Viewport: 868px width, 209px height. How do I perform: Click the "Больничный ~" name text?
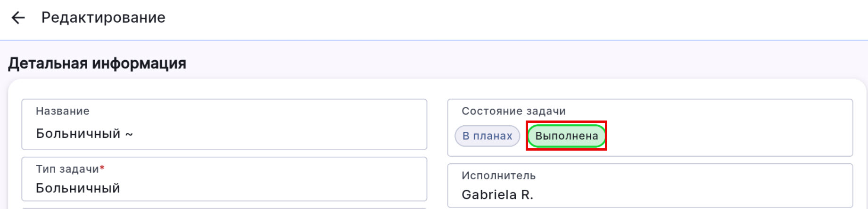click(x=78, y=134)
